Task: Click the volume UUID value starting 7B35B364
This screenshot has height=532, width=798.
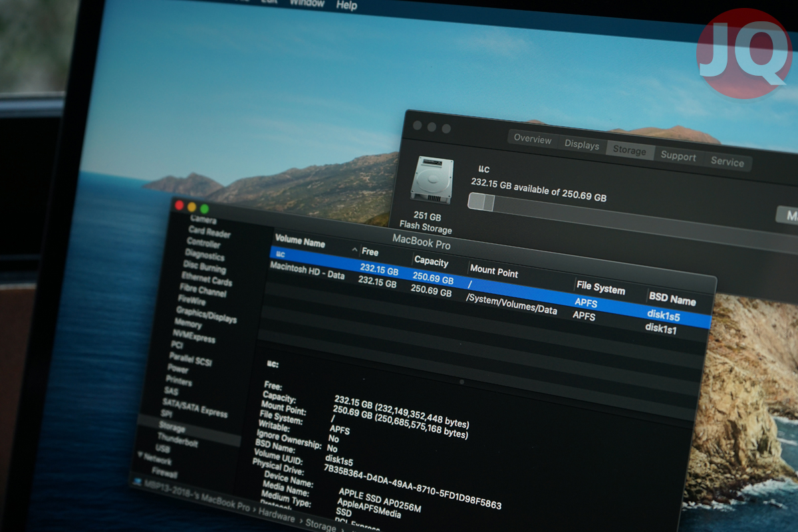Action: (x=412, y=487)
